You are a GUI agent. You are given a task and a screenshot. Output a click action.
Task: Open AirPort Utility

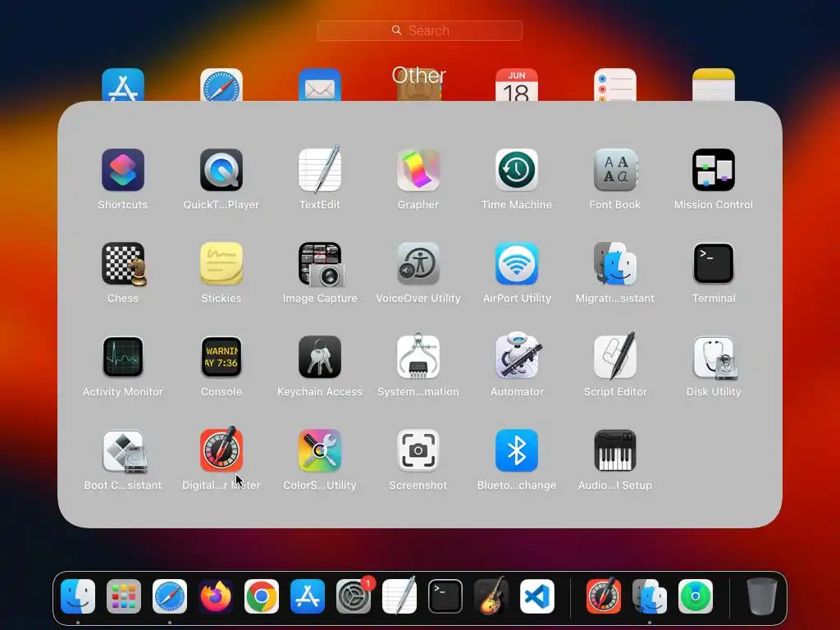[517, 263]
